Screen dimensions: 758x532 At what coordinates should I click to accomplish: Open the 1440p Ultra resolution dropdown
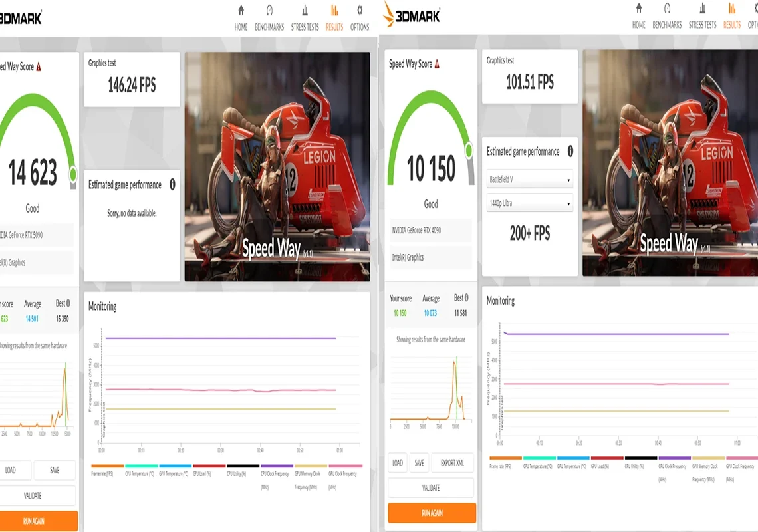pyautogui.click(x=529, y=203)
